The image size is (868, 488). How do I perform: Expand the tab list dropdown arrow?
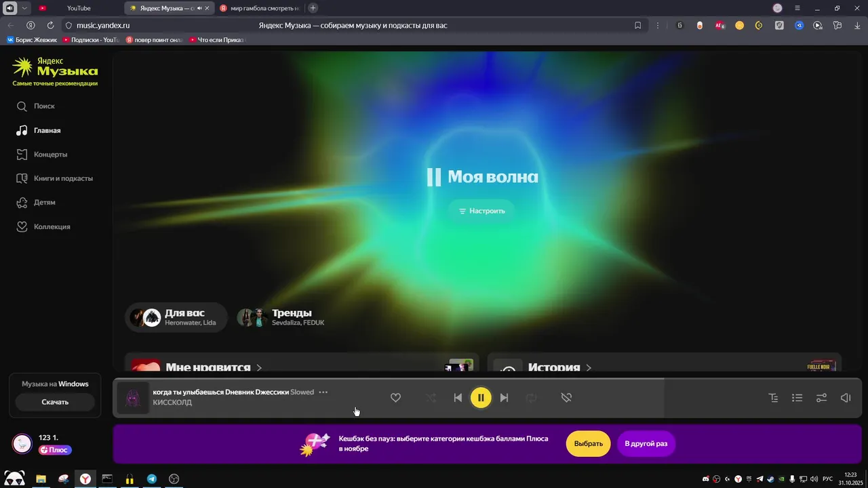(25, 8)
